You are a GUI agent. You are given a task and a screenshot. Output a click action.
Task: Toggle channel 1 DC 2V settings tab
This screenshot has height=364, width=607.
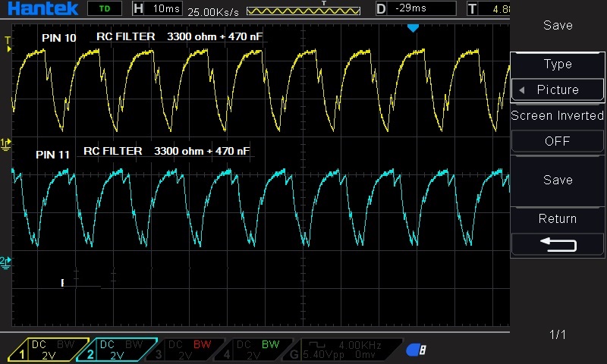tap(49, 350)
